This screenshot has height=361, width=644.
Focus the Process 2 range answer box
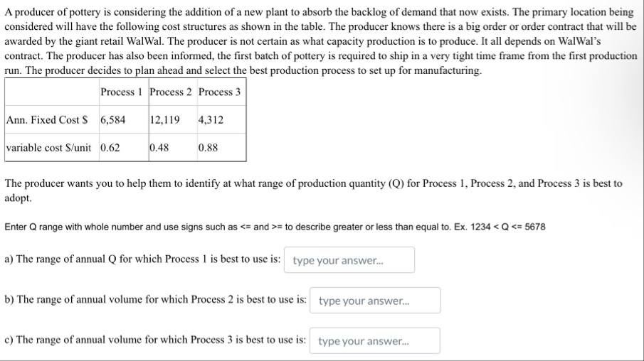(x=375, y=301)
